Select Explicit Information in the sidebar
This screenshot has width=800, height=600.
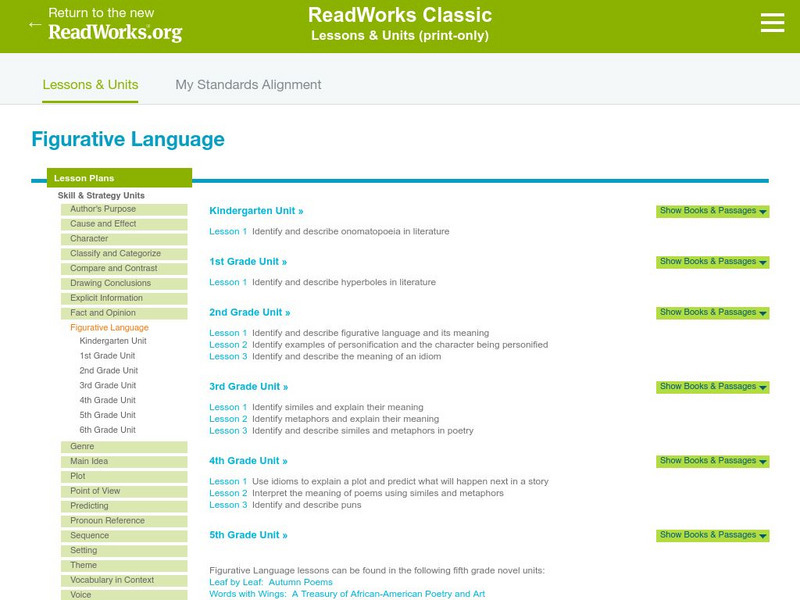124,298
